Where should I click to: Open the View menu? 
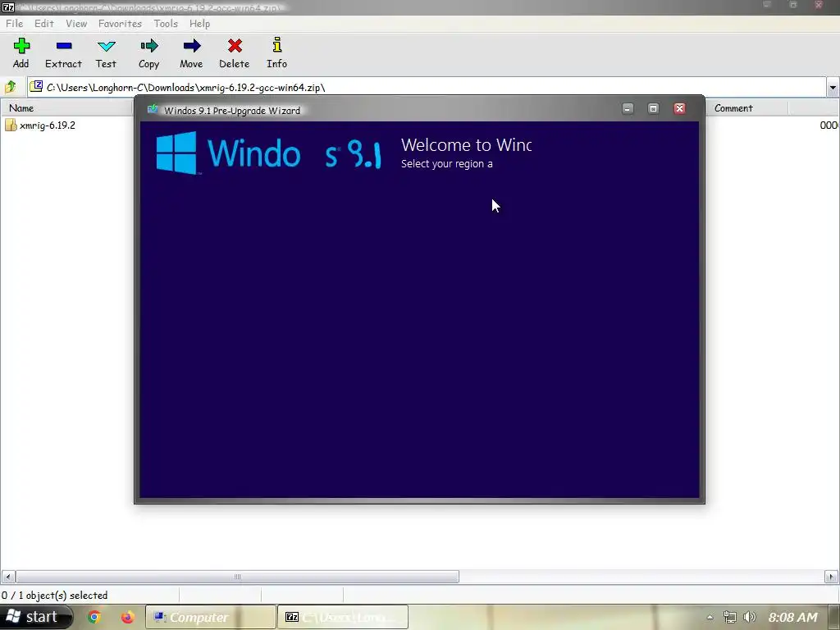point(76,24)
